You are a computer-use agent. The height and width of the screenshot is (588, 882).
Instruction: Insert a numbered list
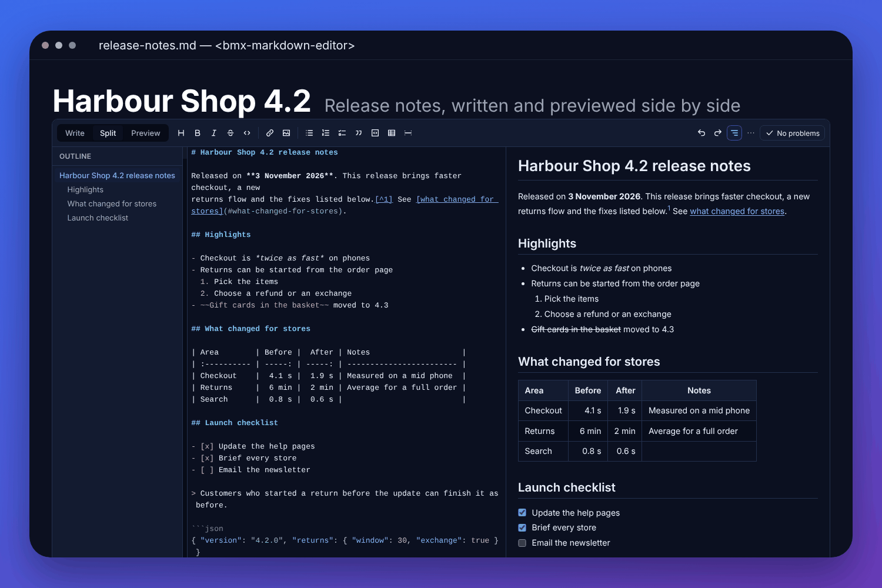pyautogui.click(x=326, y=133)
